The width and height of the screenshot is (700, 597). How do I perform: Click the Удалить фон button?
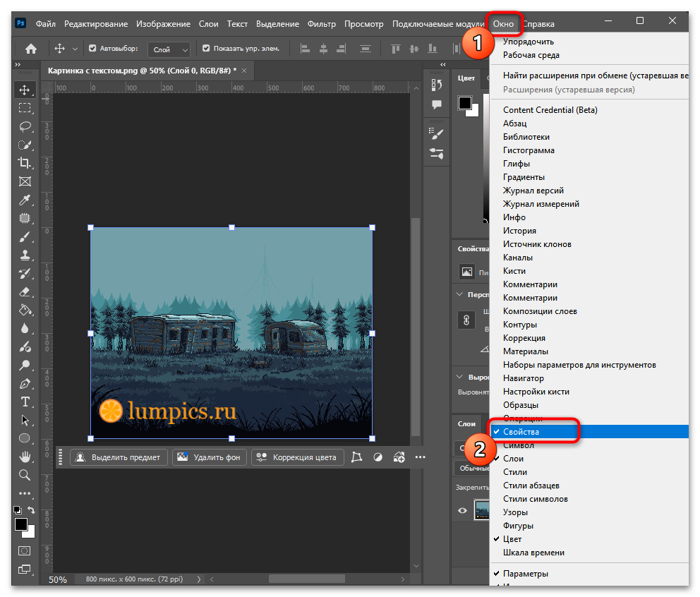pyautogui.click(x=210, y=457)
